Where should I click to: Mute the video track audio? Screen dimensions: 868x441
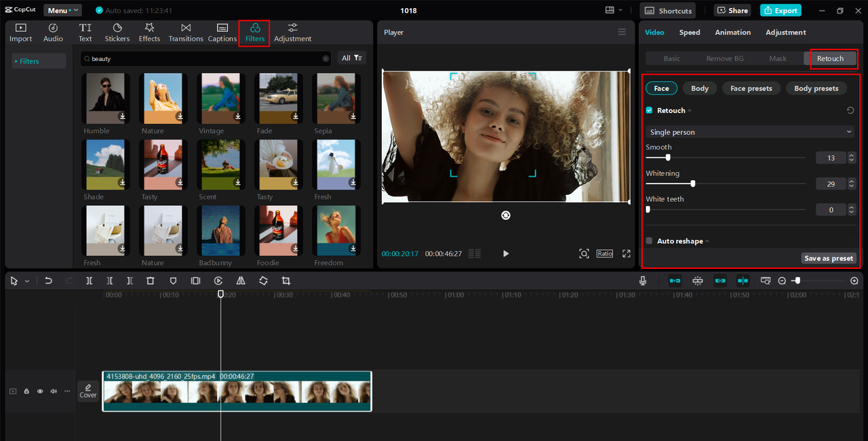54,391
